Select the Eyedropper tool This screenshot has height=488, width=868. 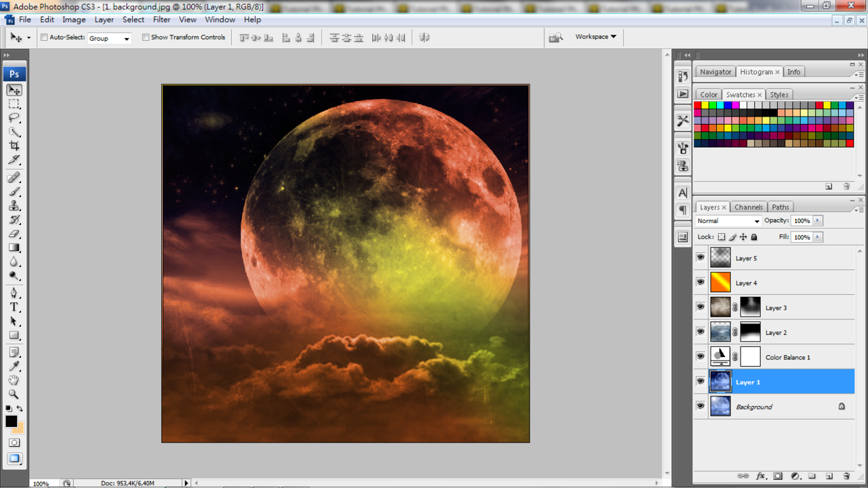[x=14, y=367]
